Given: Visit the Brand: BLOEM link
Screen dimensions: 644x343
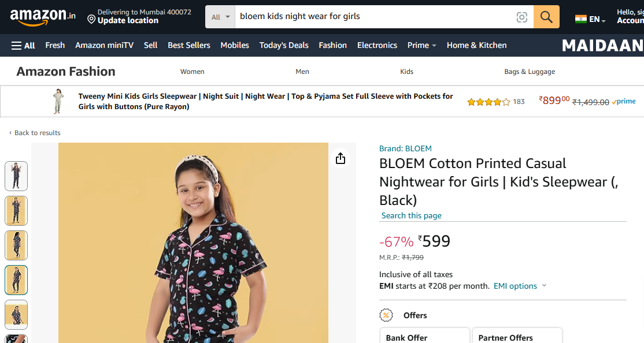Looking at the screenshot, I should [x=405, y=148].
